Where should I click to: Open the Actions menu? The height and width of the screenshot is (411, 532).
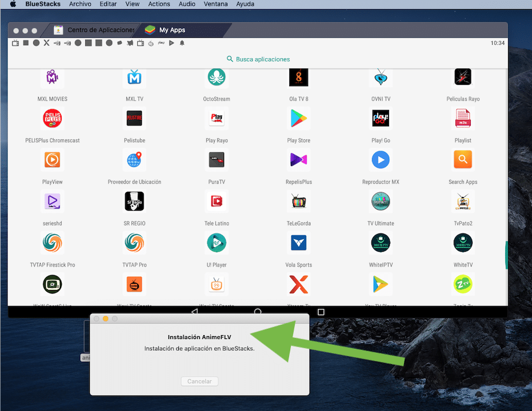pyautogui.click(x=159, y=4)
